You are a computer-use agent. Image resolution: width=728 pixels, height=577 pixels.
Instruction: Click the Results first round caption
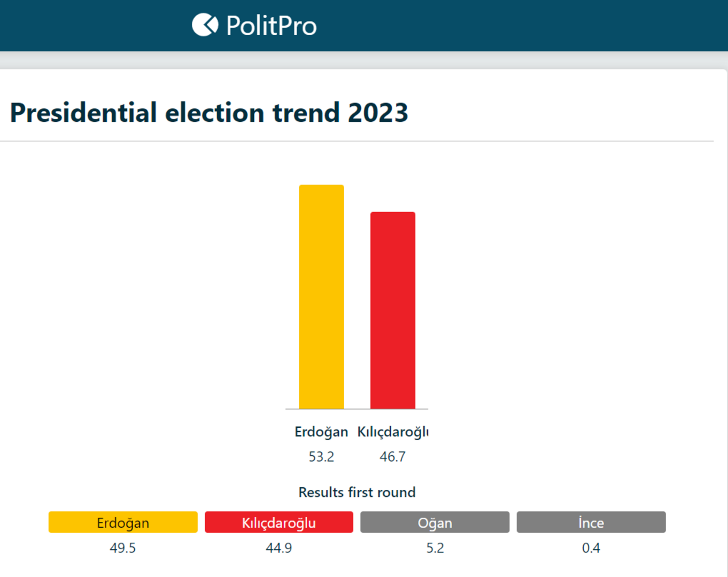[x=357, y=492]
